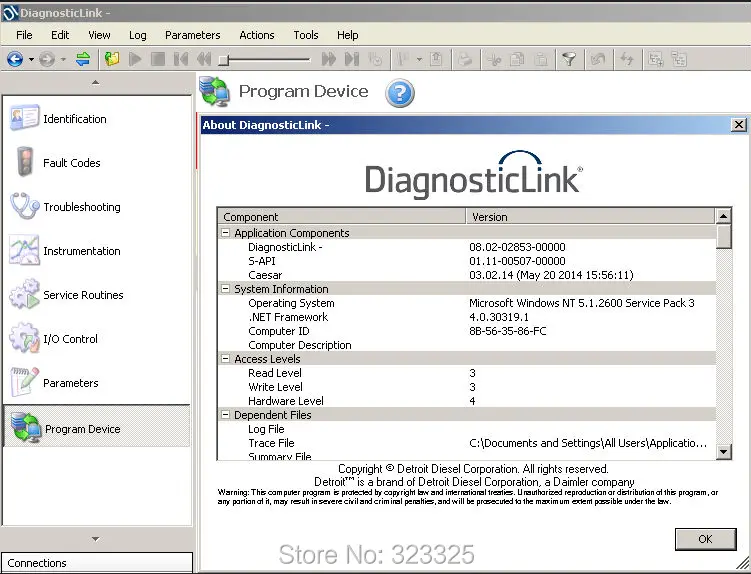Click the Connections panel header
Screen dimensions: 751x574
97,563
